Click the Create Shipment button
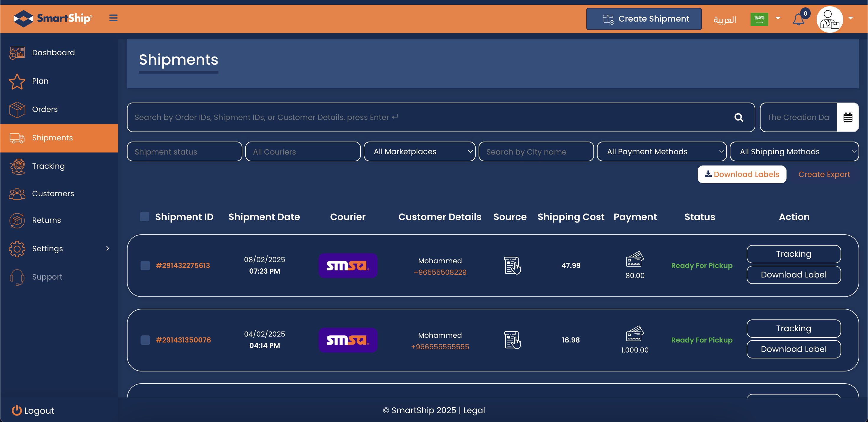This screenshot has width=868, height=422. pos(644,19)
